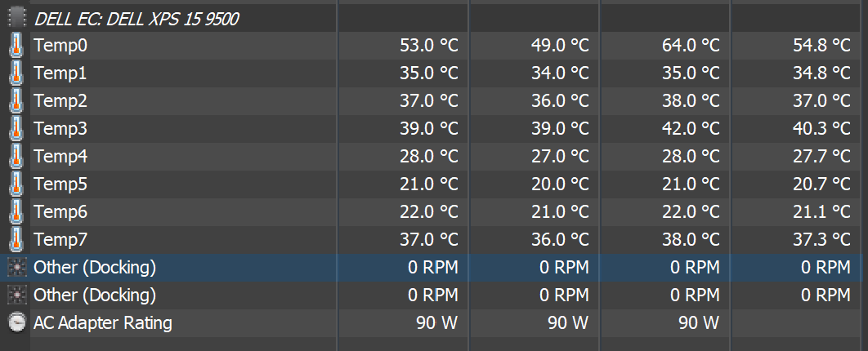Select the Temp3 sensor label

point(60,129)
